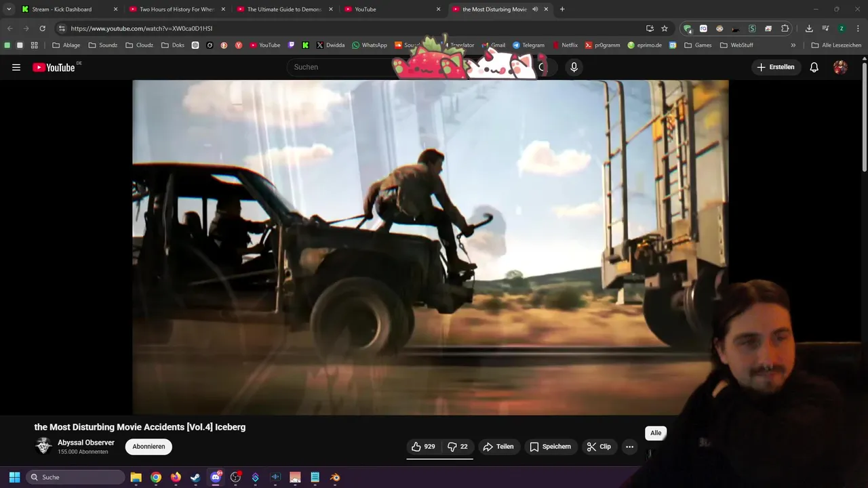The height and width of the screenshot is (488, 868).
Task: Click the Erstellen create button
Action: click(x=776, y=67)
